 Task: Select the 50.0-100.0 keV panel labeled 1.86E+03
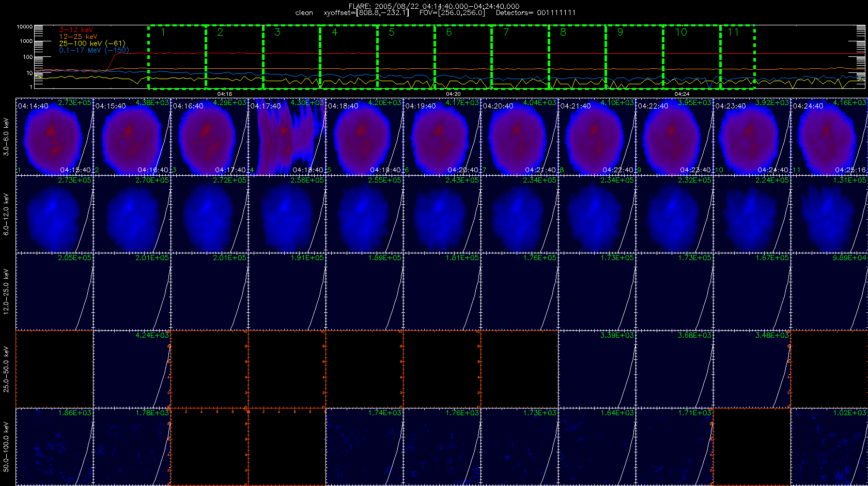(54, 447)
